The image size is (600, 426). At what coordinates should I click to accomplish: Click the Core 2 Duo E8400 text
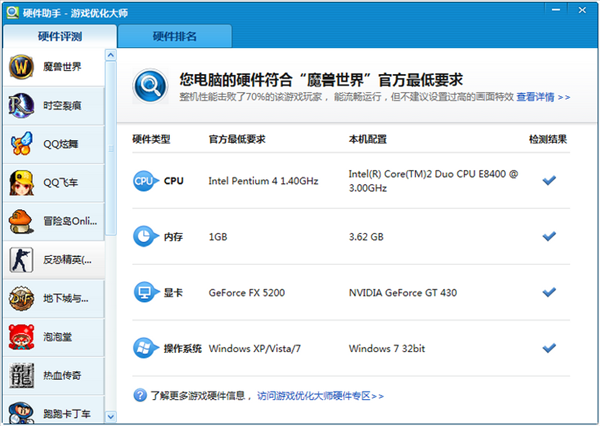tap(433, 181)
